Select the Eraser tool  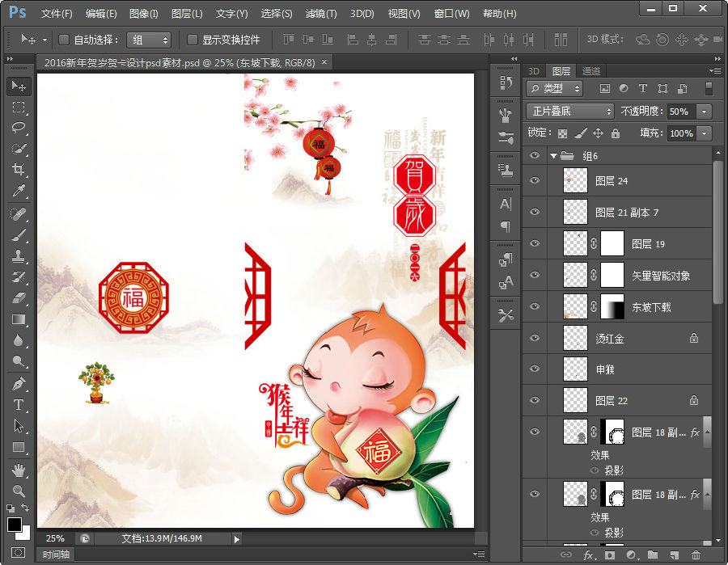(x=19, y=297)
